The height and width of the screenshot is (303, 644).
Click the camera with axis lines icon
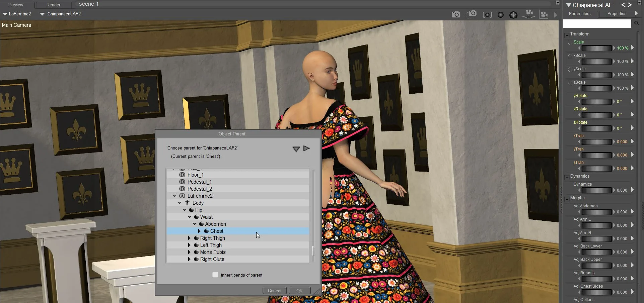pyautogui.click(x=544, y=14)
